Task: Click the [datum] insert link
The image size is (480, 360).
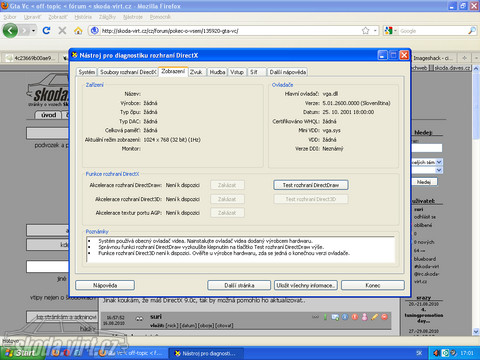Action: pyautogui.click(x=188, y=325)
